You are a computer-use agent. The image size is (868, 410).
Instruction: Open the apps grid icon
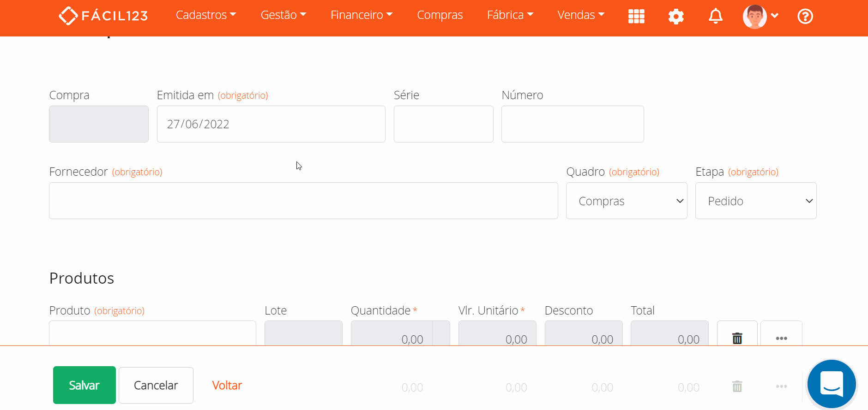coord(636,17)
